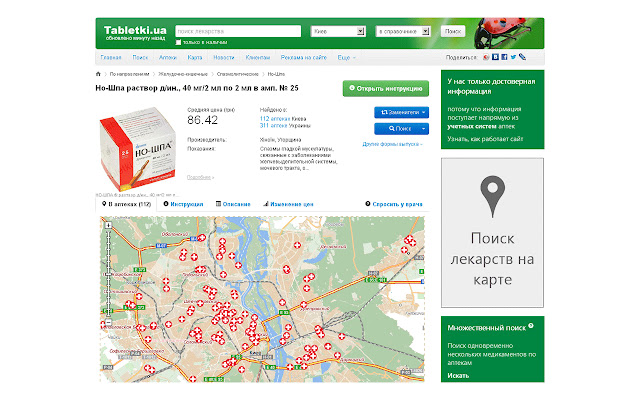Click the green 'Открыть инструкцию' button

386,89
